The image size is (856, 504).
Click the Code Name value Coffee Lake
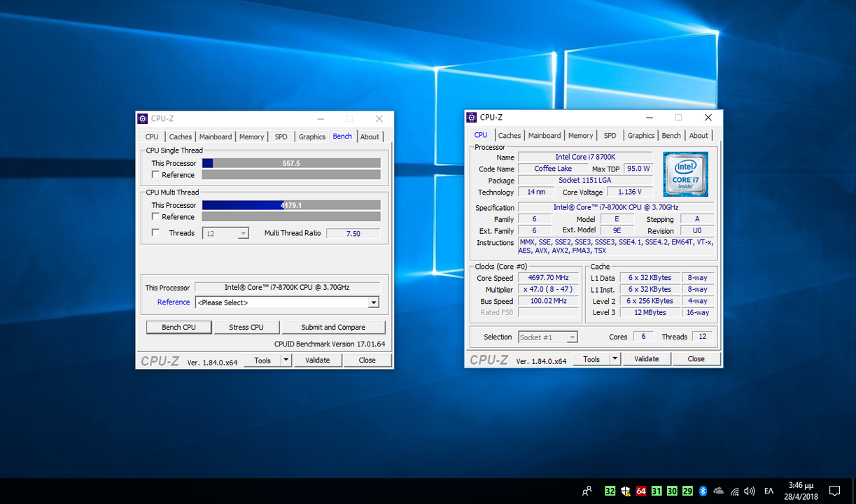pyautogui.click(x=553, y=169)
